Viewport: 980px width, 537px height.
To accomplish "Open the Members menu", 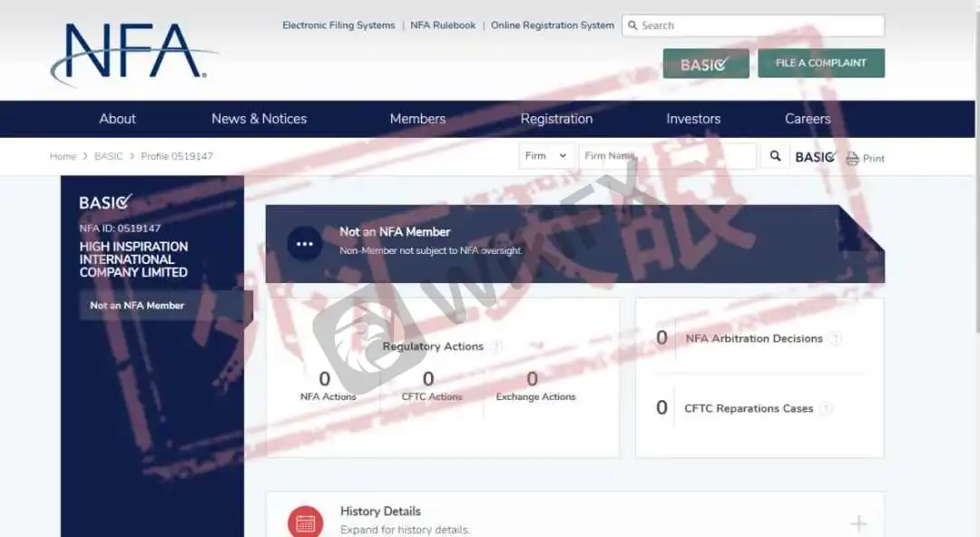I will pos(417,119).
